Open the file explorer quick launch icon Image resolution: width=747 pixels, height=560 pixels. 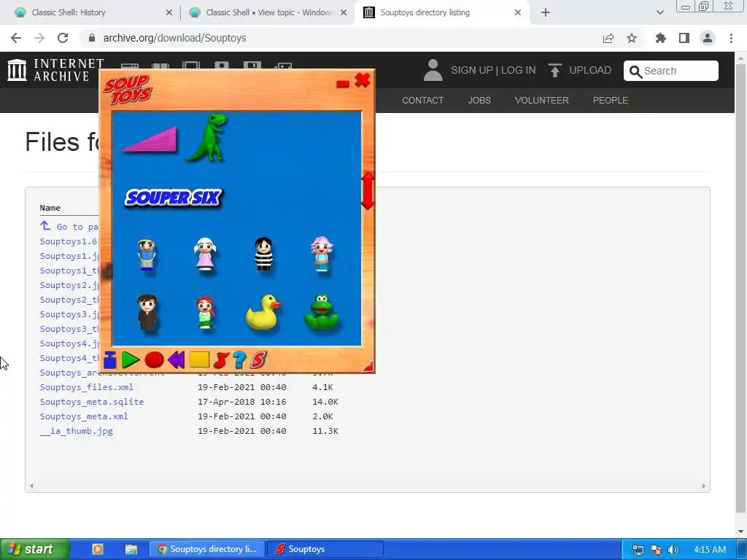click(131, 550)
